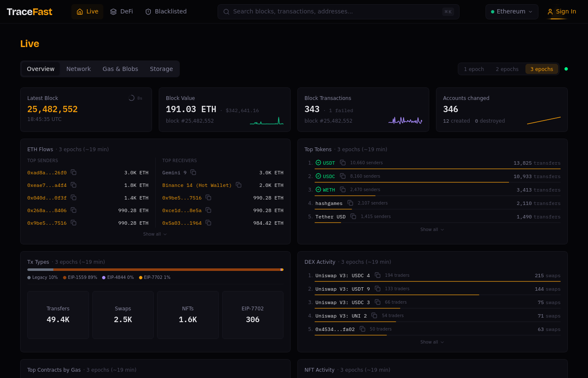Open the USDC token link
Viewport: 588px width, 378px height.
click(329, 176)
